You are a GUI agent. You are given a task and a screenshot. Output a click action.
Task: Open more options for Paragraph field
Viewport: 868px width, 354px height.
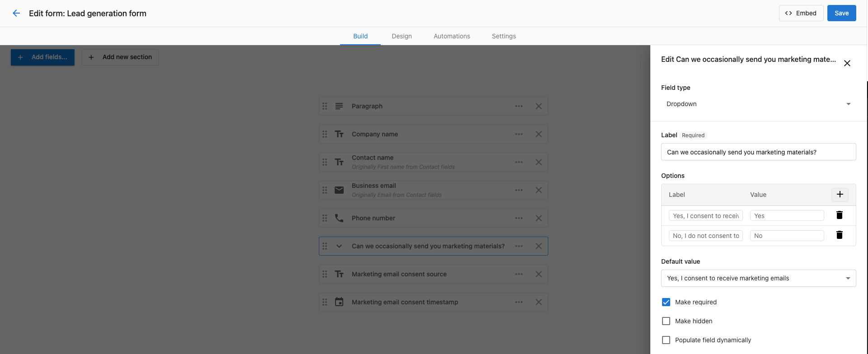pyautogui.click(x=519, y=106)
